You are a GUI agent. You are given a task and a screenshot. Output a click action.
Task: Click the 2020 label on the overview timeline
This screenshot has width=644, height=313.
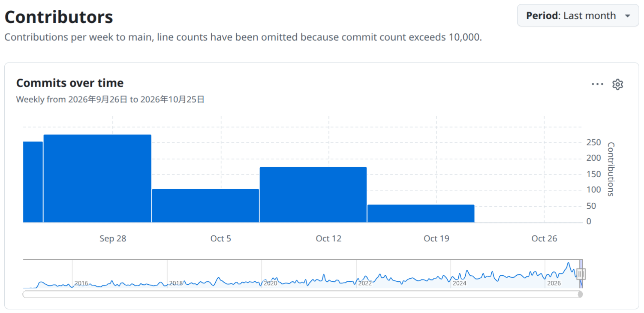(x=270, y=283)
